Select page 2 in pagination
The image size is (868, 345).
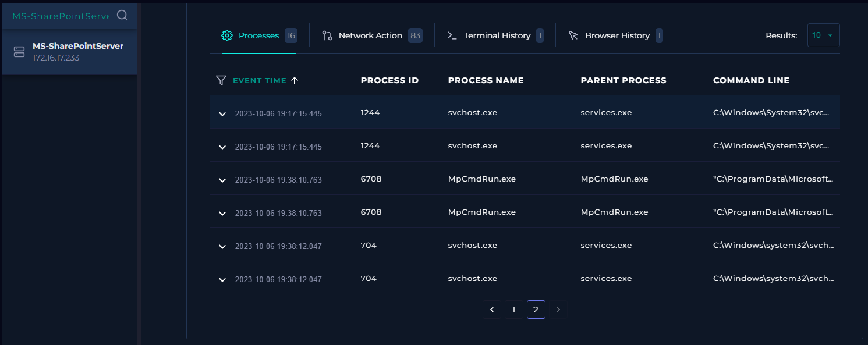536,310
